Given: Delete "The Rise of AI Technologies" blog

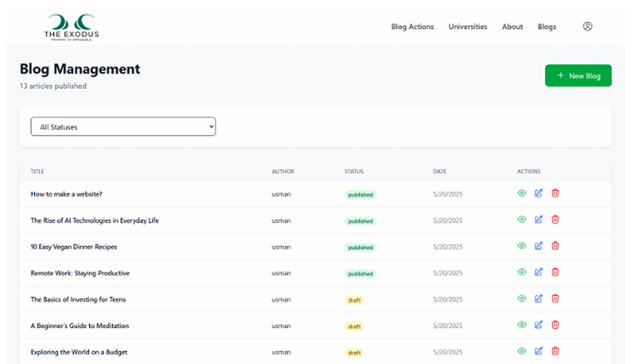Looking at the screenshot, I should pyautogui.click(x=555, y=219).
